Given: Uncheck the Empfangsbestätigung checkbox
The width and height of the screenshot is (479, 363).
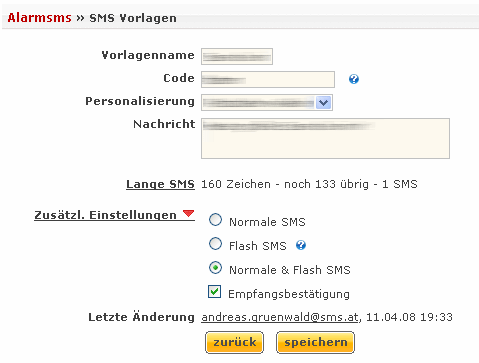Looking at the screenshot, I should (x=214, y=292).
